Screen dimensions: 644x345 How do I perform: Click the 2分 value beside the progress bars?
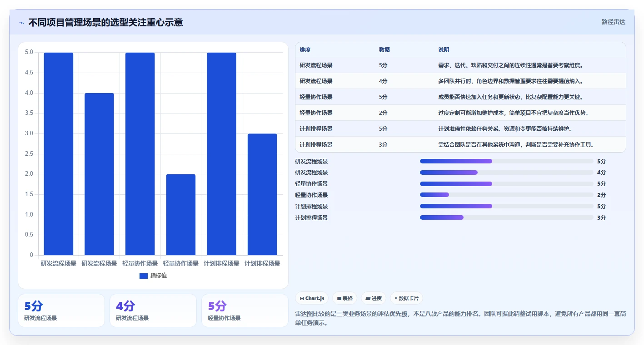pyautogui.click(x=601, y=195)
